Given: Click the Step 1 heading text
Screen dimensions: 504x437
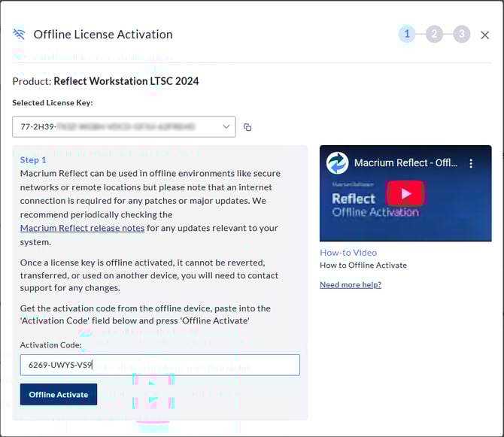Looking at the screenshot, I should click(33, 160).
